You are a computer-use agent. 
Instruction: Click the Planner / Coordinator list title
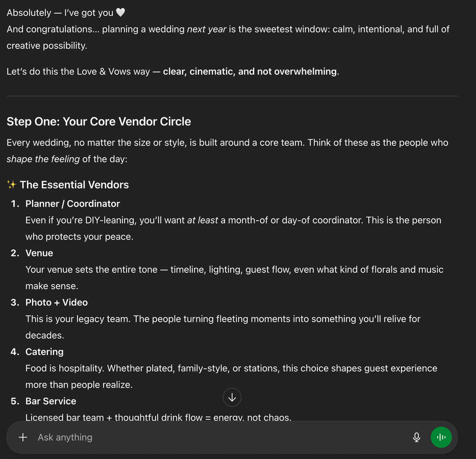click(x=72, y=203)
